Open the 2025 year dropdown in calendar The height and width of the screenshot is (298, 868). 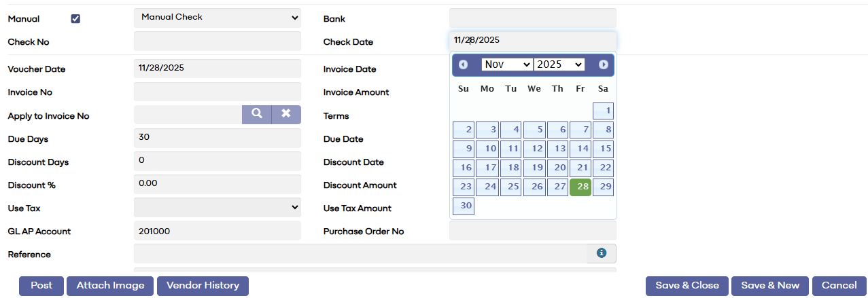coord(559,64)
